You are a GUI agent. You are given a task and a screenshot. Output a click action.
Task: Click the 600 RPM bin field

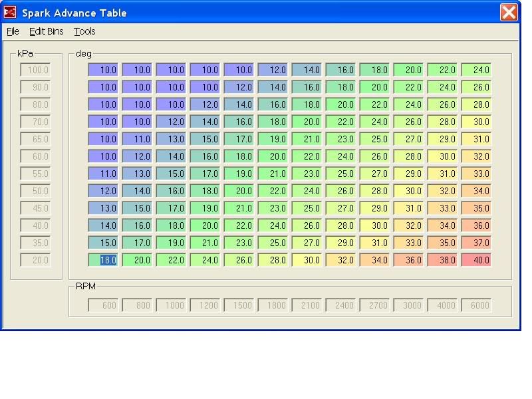point(104,305)
